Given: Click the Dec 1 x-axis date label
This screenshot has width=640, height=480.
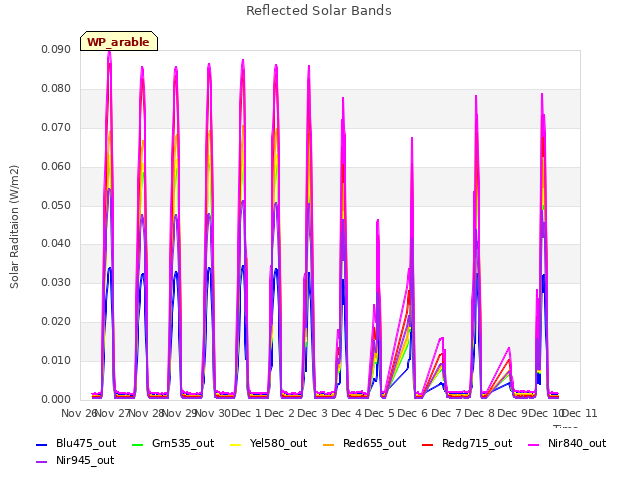Looking at the screenshot, I should [x=246, y=413].
